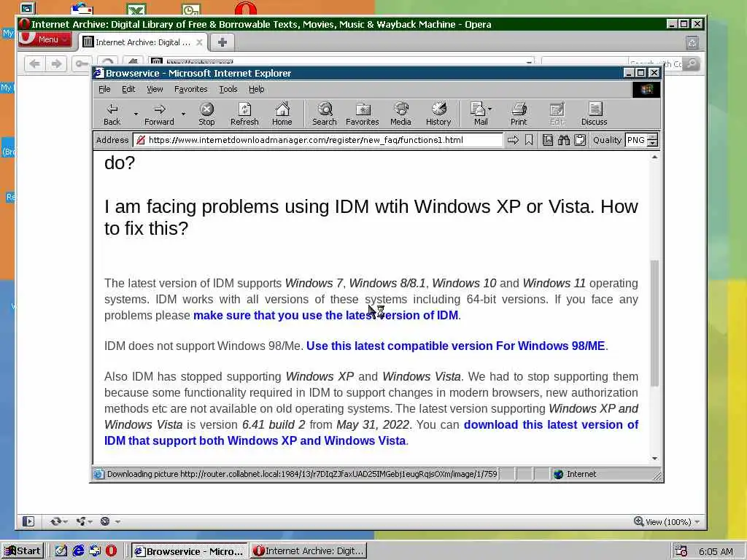
Task: Open the View menu in Internet Explorer
Action: [155, 89]
